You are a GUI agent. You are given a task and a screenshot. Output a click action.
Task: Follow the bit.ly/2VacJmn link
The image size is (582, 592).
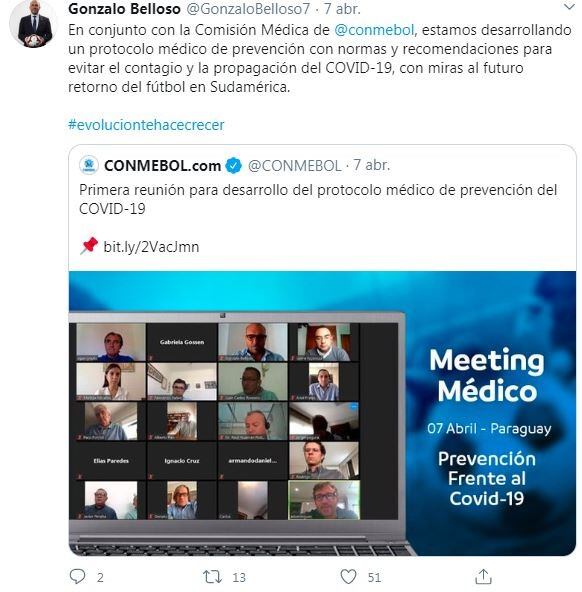[x=151, y=247]
